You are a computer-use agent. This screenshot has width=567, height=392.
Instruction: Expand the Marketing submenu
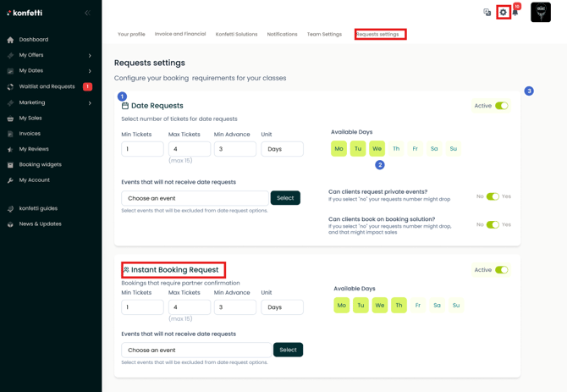pyautogui.click(x=90, y=102)
